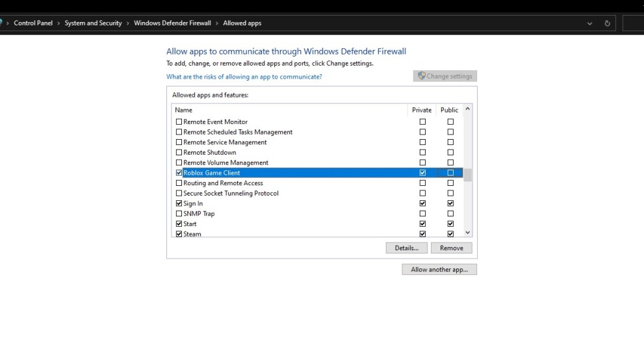Image resolution: width=644 pixels, height=362 pixels.
Task: Click the Allowed apps breadcrumb
Action: 242,23
